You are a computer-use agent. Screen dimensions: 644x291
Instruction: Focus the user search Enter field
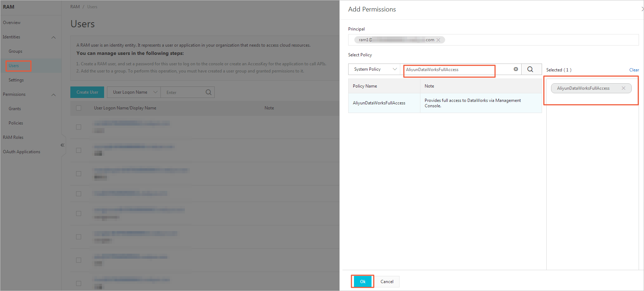tap(183, 92)
